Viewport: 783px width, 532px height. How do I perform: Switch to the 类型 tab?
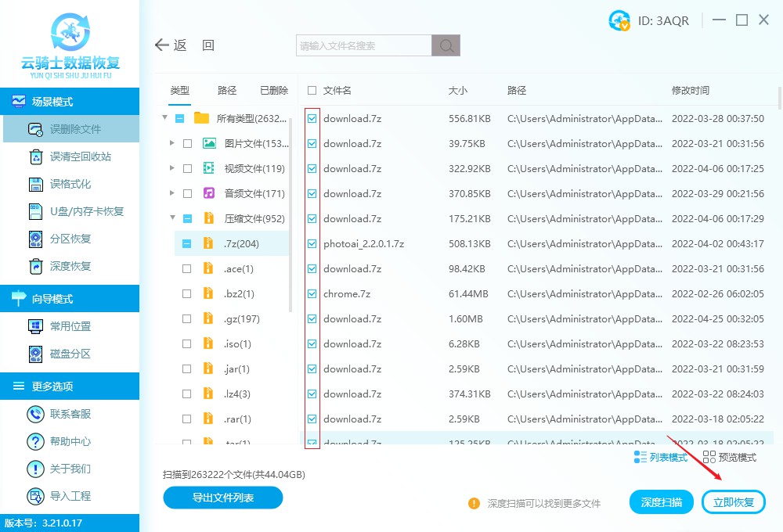tap(180, 90)
